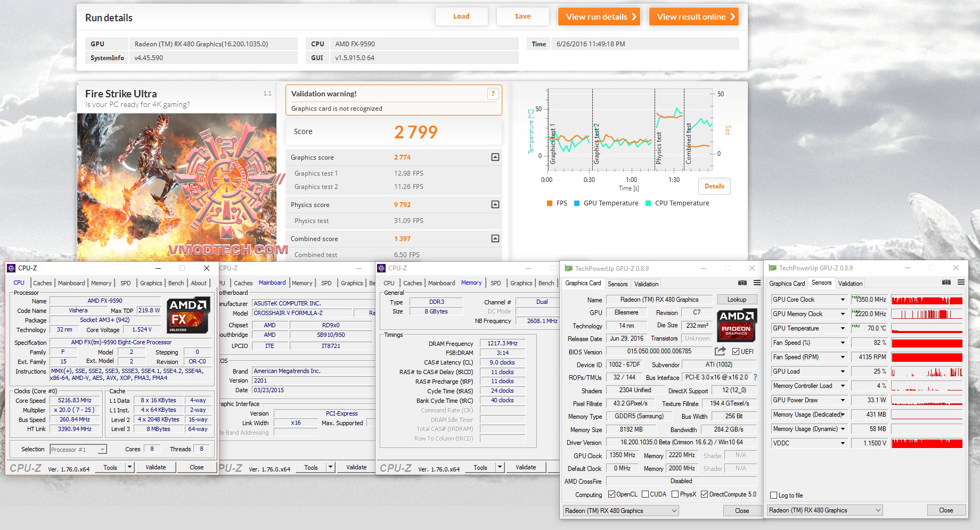Collapse the Graphics score section

click(x=495, y=157)
